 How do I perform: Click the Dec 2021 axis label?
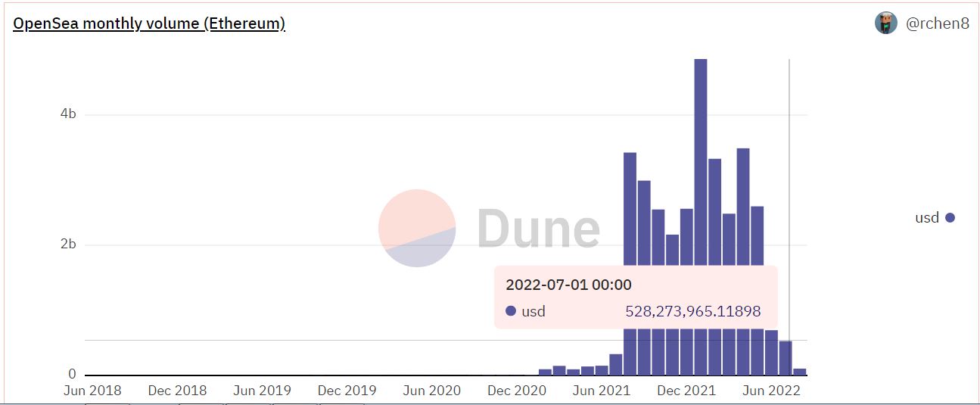686,391
